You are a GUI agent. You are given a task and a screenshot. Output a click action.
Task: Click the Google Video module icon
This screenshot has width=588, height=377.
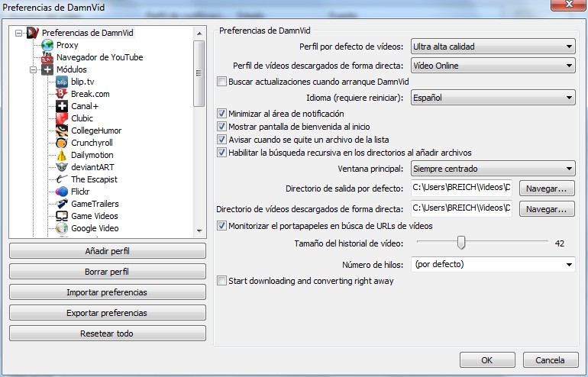(x=62, y=228)
